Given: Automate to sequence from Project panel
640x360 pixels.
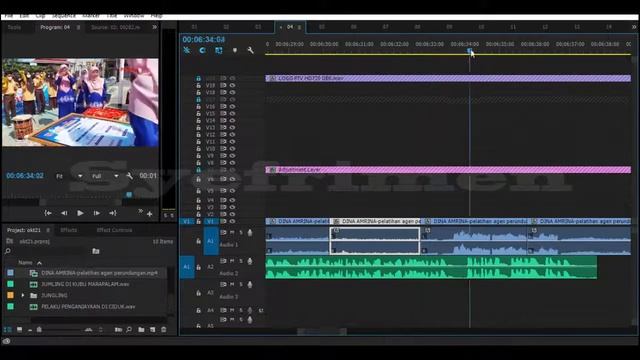Looking at the screenshot, I should [118, 329].
